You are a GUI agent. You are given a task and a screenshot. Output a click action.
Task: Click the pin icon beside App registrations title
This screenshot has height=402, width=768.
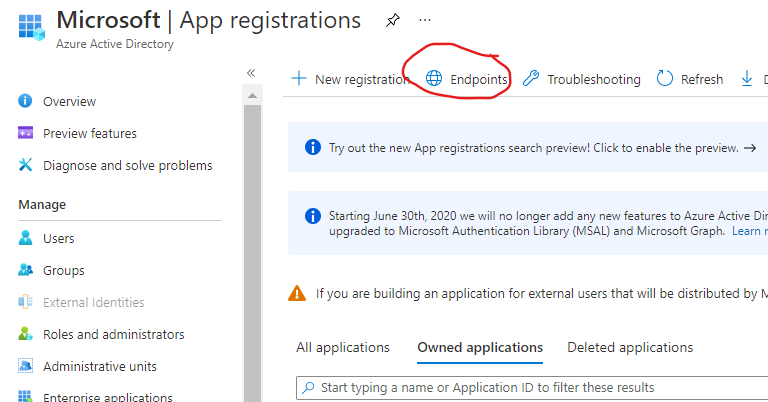tap(393, 20)
